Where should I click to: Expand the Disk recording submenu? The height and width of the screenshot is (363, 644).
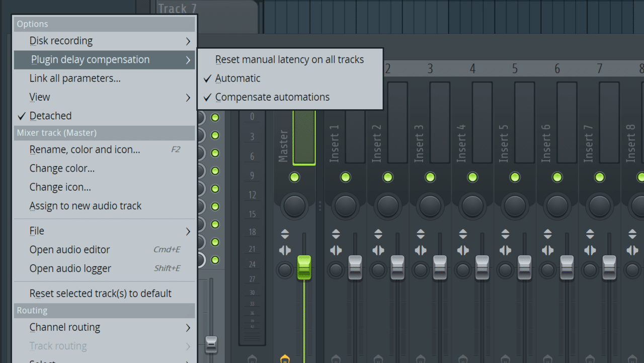60,41
